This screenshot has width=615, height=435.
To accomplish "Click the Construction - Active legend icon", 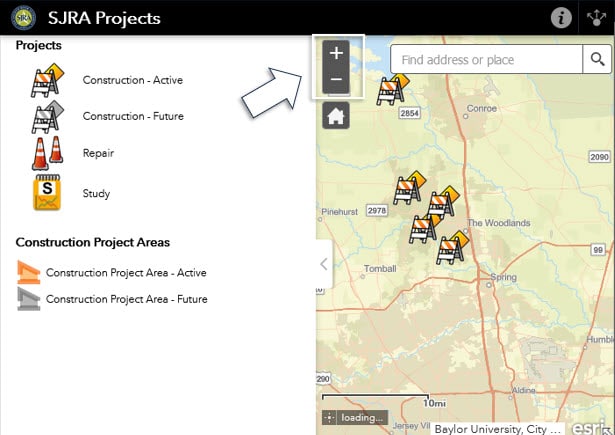I will point(47,80).
